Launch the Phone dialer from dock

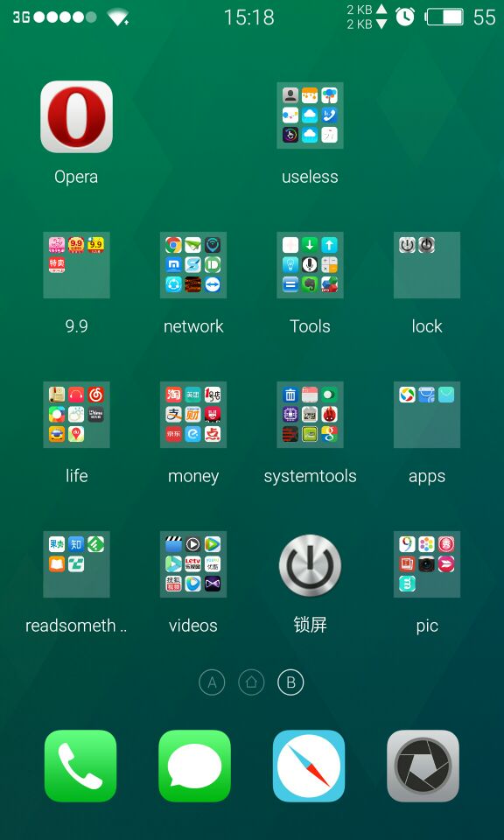[x=80, y=766]
